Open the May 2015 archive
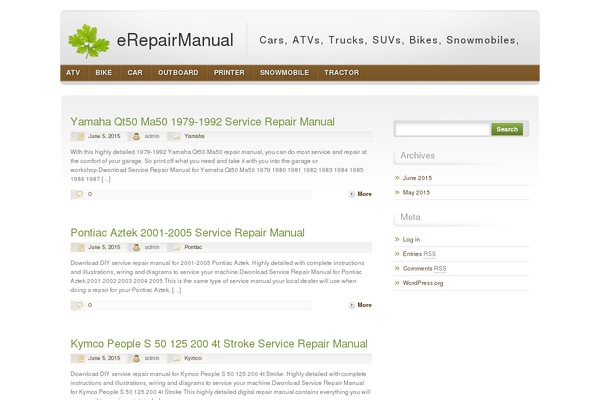Screen dimensions: 600x400 pos(416,193)
